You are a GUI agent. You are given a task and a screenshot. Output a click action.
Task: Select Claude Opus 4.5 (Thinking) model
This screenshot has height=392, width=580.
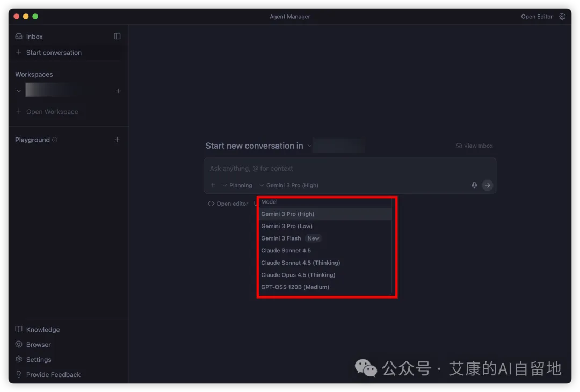325,275
